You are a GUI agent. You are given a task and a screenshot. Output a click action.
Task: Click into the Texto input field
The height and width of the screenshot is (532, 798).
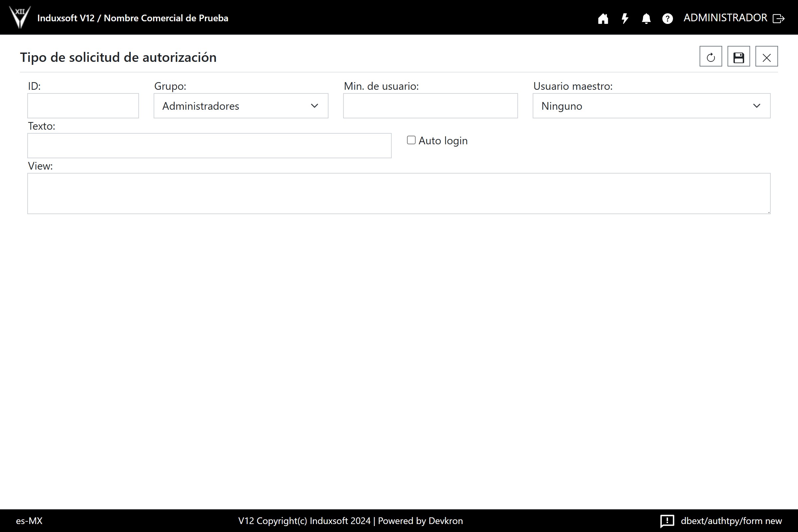pyautogui.click(x=209, y=146)
